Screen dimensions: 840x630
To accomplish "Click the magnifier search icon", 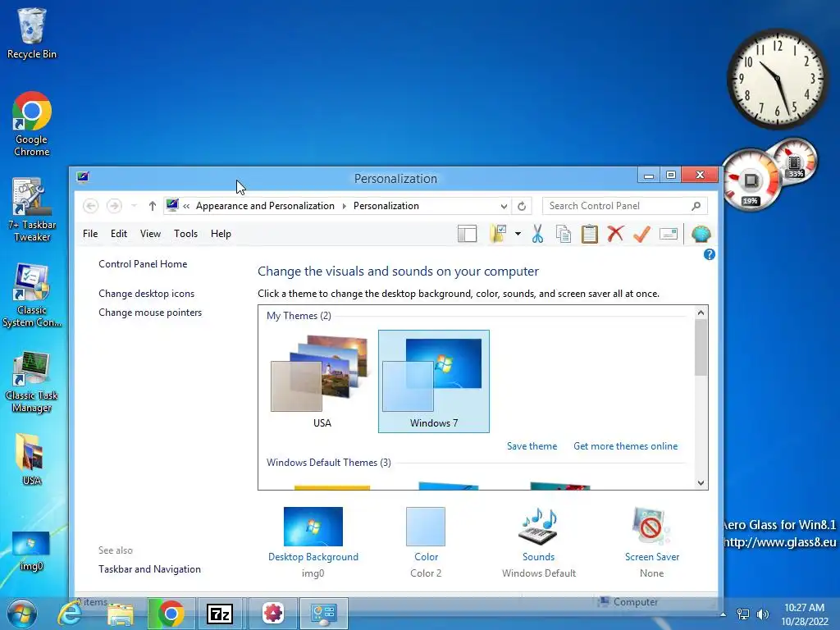I will point(696,206).
